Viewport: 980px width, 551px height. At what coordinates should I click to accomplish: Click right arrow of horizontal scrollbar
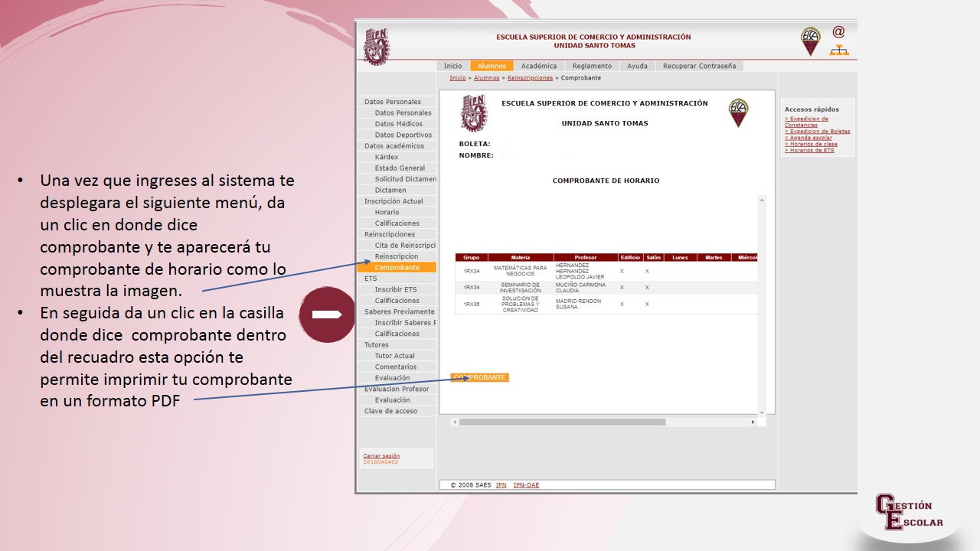(753, 422)
